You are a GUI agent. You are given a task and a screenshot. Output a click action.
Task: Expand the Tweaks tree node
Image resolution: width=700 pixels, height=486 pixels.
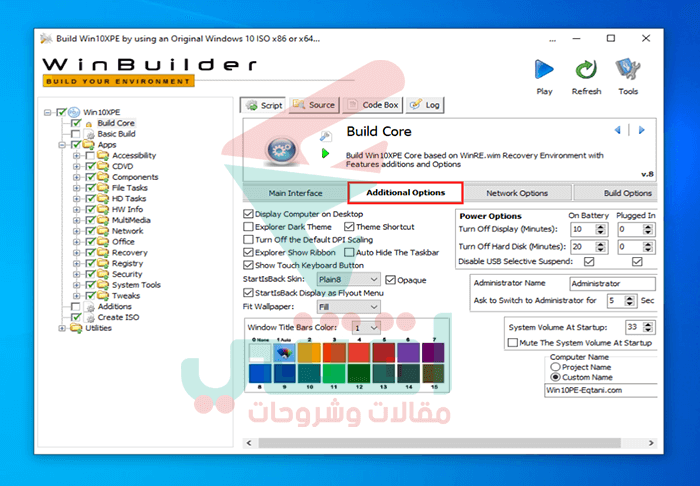click(x=76, y=295)
